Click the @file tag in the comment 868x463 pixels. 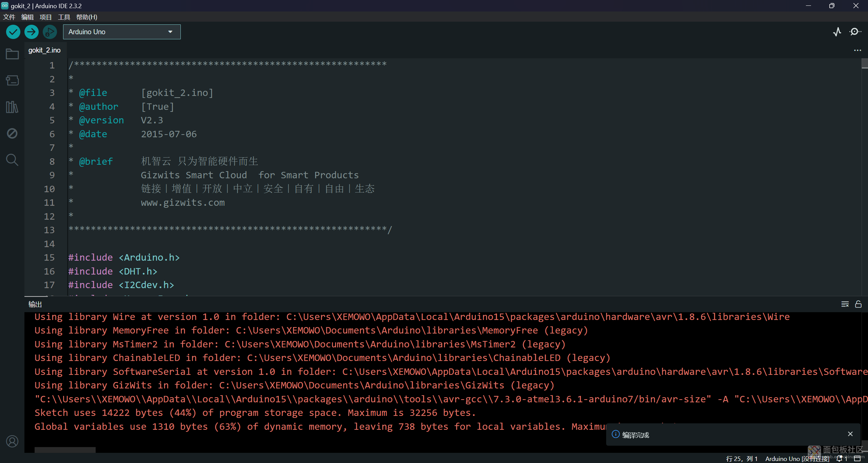pos(93,93)
